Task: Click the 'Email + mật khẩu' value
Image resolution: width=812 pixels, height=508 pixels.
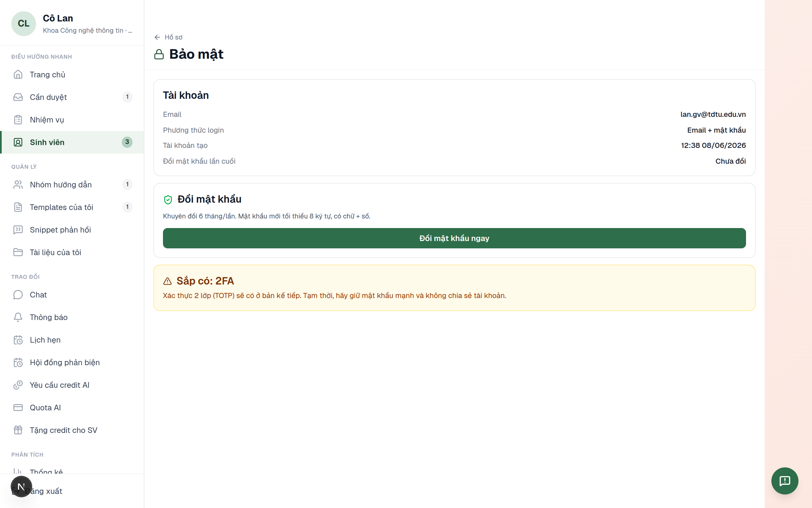Action: click(716, 130)
